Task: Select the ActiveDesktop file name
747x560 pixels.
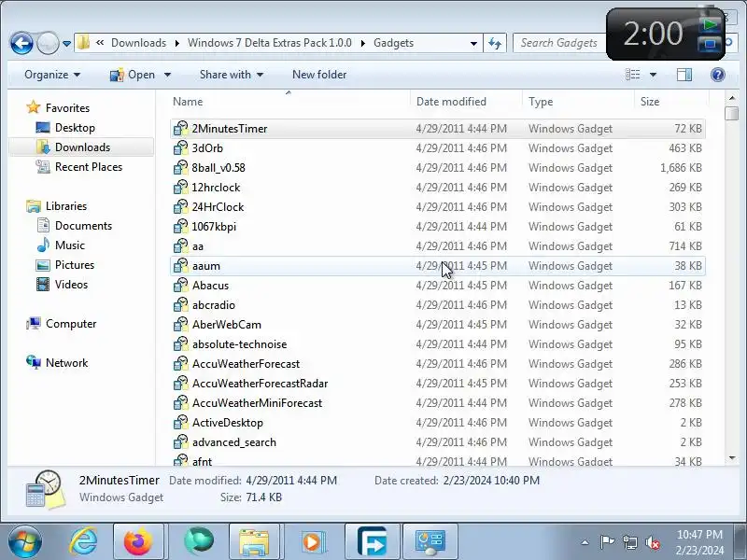Action: [x=227, y=423]
